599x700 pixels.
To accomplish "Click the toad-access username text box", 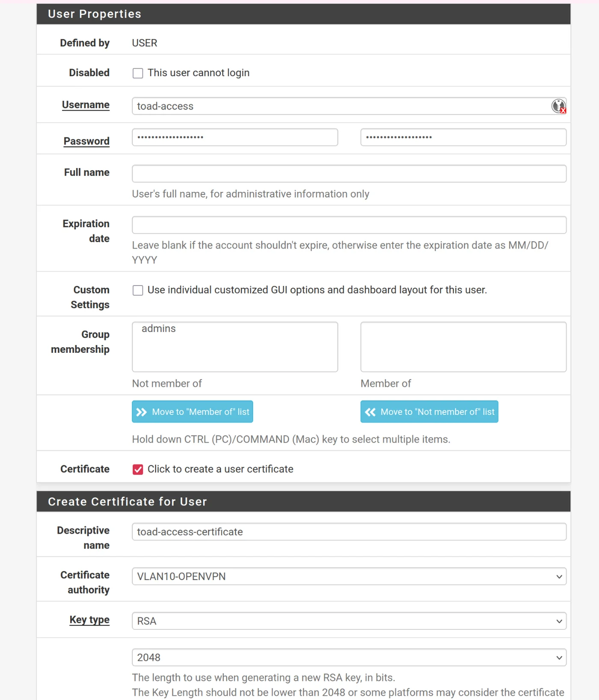I will [x=299, y=106].
